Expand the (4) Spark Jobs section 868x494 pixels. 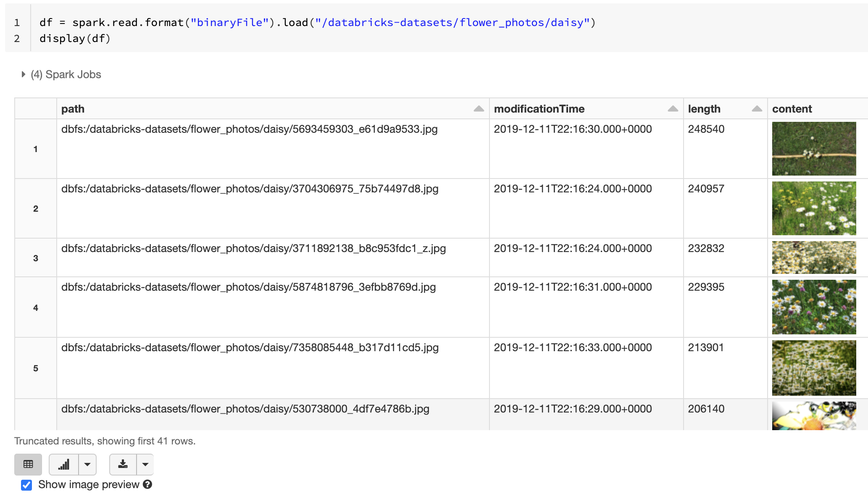pyautogui.click(x=24, y=74)
